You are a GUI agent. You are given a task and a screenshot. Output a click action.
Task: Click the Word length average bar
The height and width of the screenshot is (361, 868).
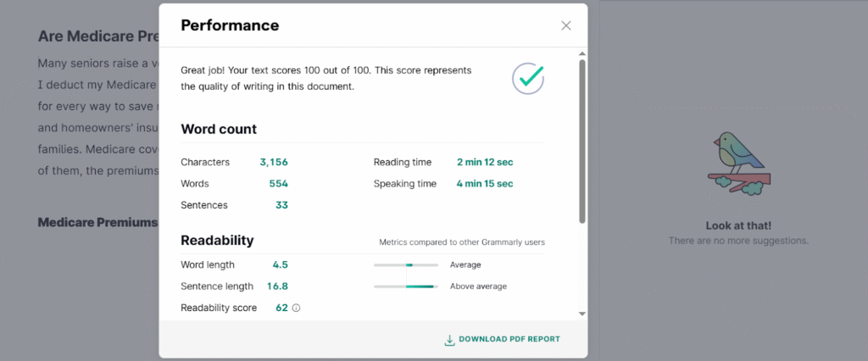tap(406, 265)
